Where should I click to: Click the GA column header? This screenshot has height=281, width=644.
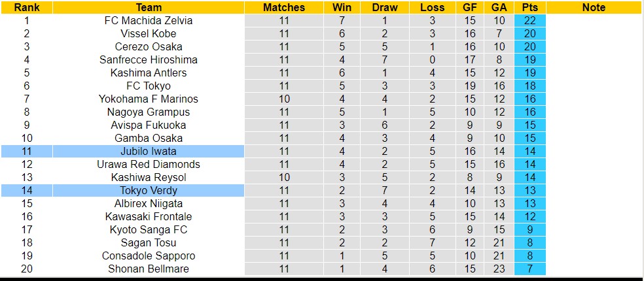point(498,8)
